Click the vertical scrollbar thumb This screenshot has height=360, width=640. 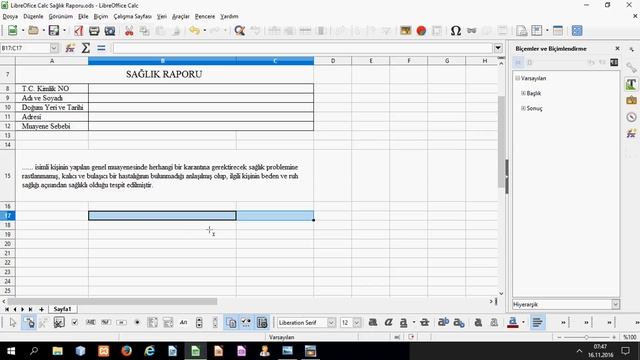tap(502, 142)
